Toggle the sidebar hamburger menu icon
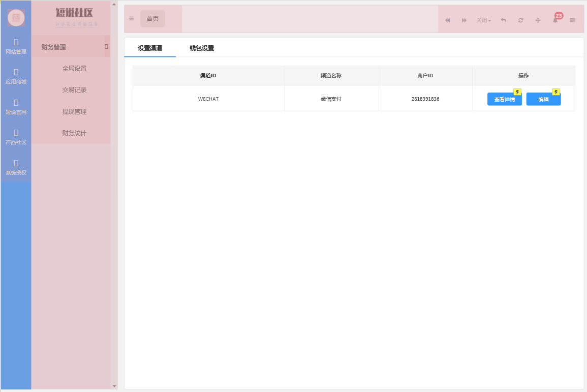 click(132, 19)
